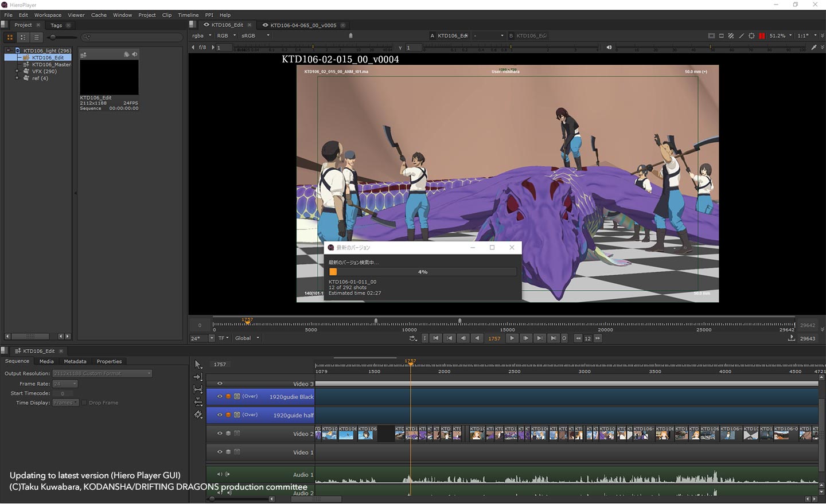Toggle visibility of Video 1 track
This screenshot has width=826, height=504.
click(220, 452)
